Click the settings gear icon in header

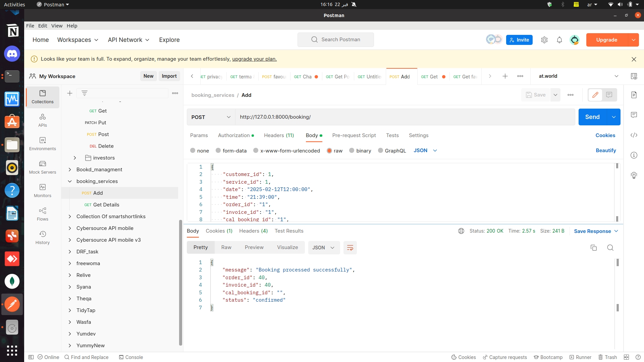[544, 40]
